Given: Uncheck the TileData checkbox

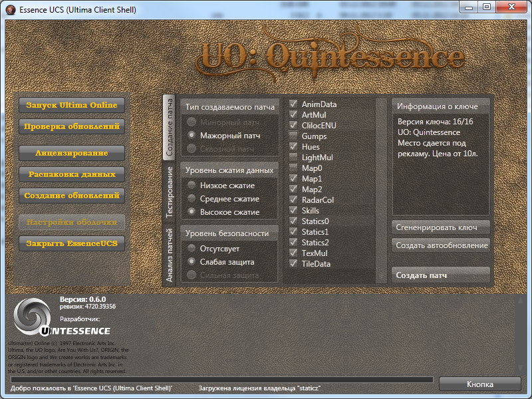Looking at the screenshot, I should click(x=293, y=264).
